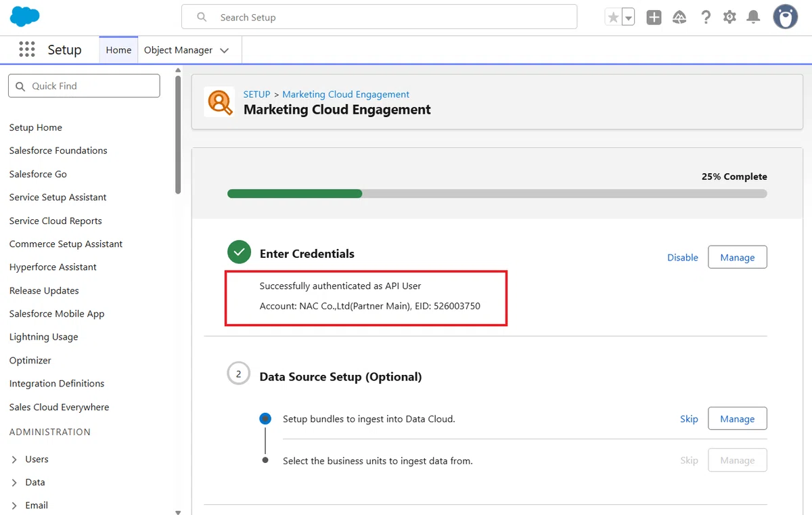
Task: Click the Setup app name label
Action: coord(64,50)
